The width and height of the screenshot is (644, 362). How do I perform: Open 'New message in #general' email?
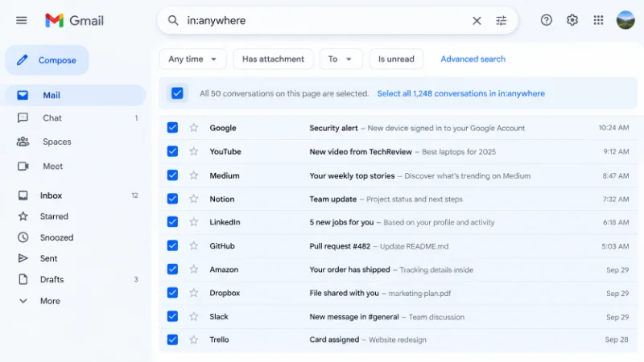point(354,317)
